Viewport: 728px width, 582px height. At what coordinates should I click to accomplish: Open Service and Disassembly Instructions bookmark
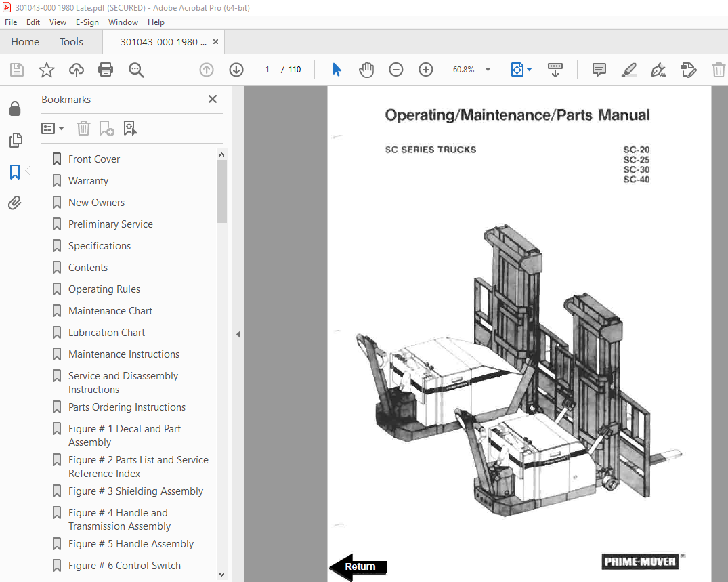[x=123, y=383]
